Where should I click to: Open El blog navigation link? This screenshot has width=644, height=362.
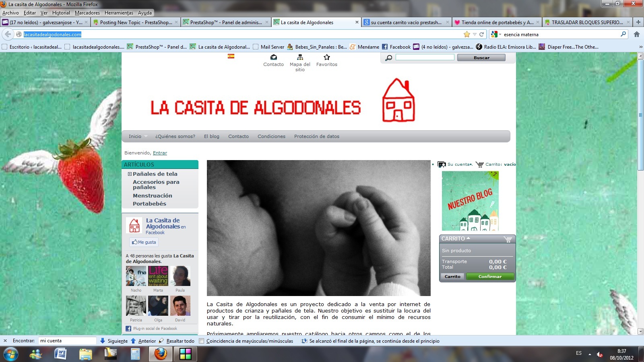[x=212, y=136]
